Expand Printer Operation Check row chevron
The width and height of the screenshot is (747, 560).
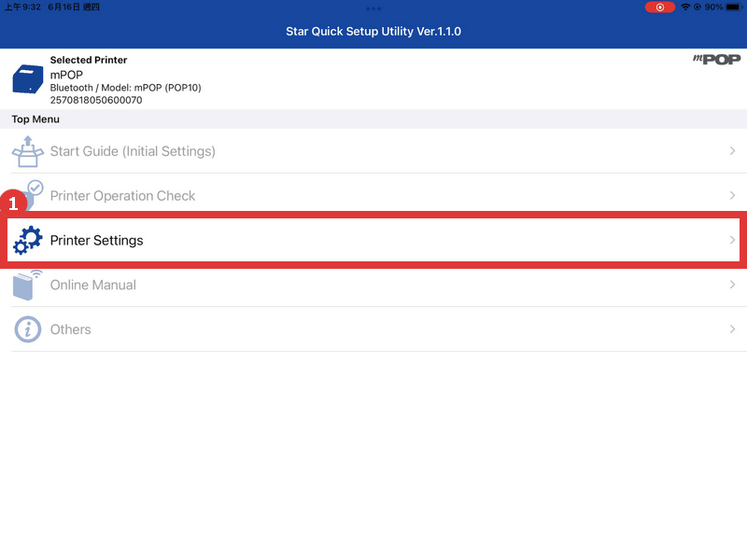(732, 196)
